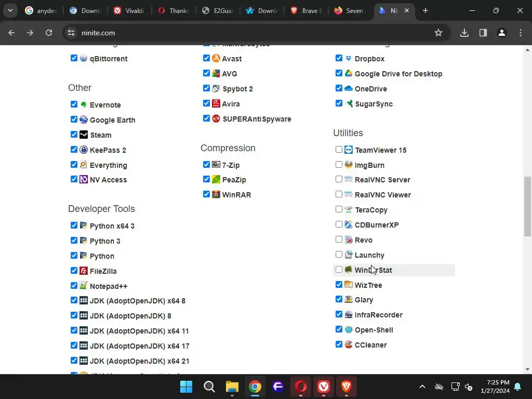Open a new browser tab
Viewport: 532px width, 399px height.
[425, 10]
